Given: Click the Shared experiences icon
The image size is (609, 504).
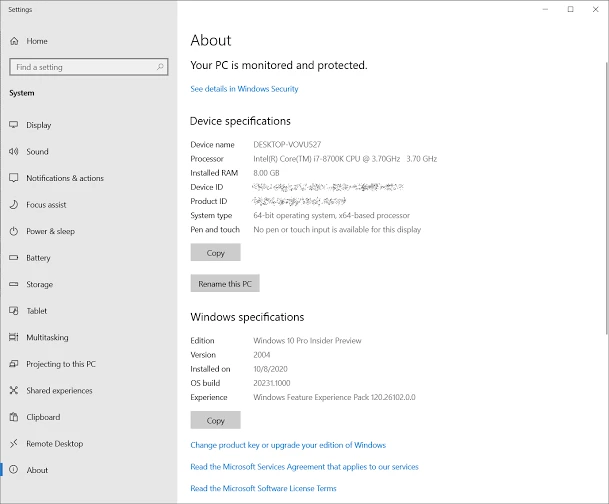Looking at the screenshot, I should click(14, 390).
